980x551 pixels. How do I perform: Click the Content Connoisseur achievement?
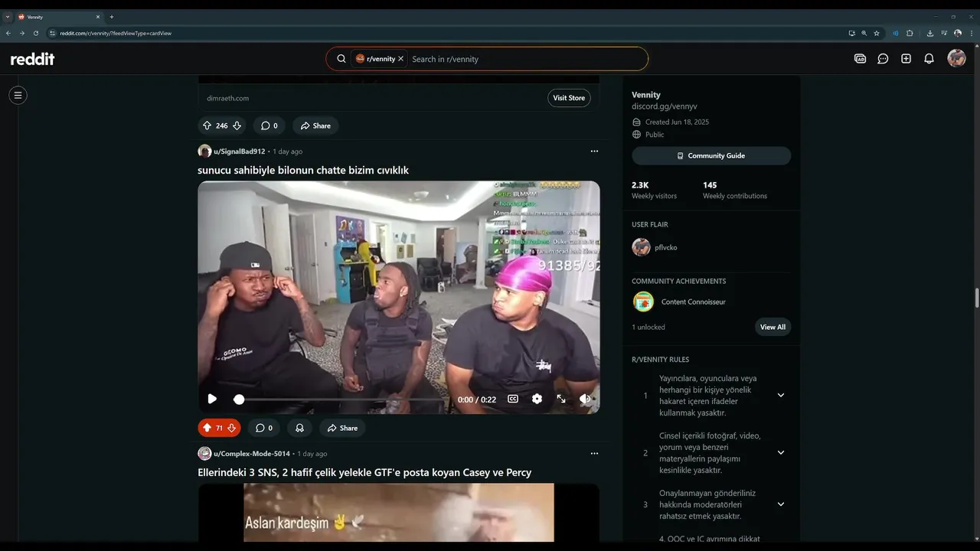693,302
